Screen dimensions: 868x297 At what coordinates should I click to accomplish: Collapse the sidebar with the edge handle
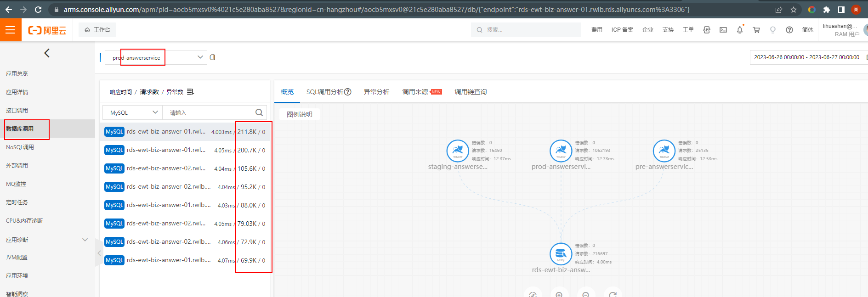(99, 253)
